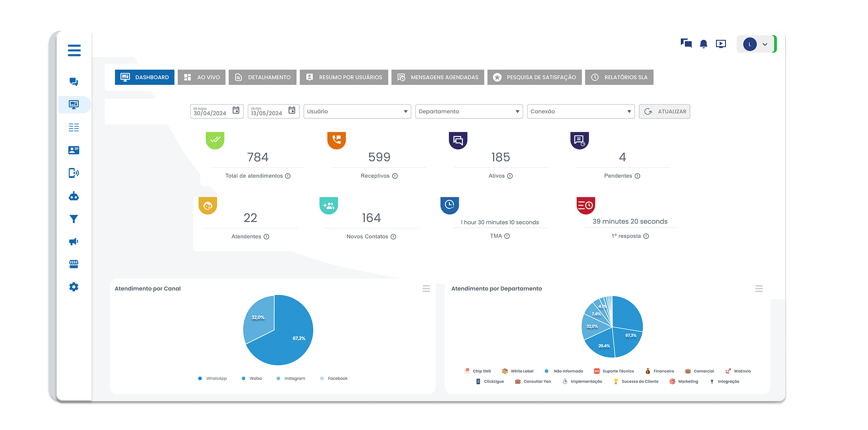Click the video tutorial screen icon

pyautogui.click(x=721, y=44)
